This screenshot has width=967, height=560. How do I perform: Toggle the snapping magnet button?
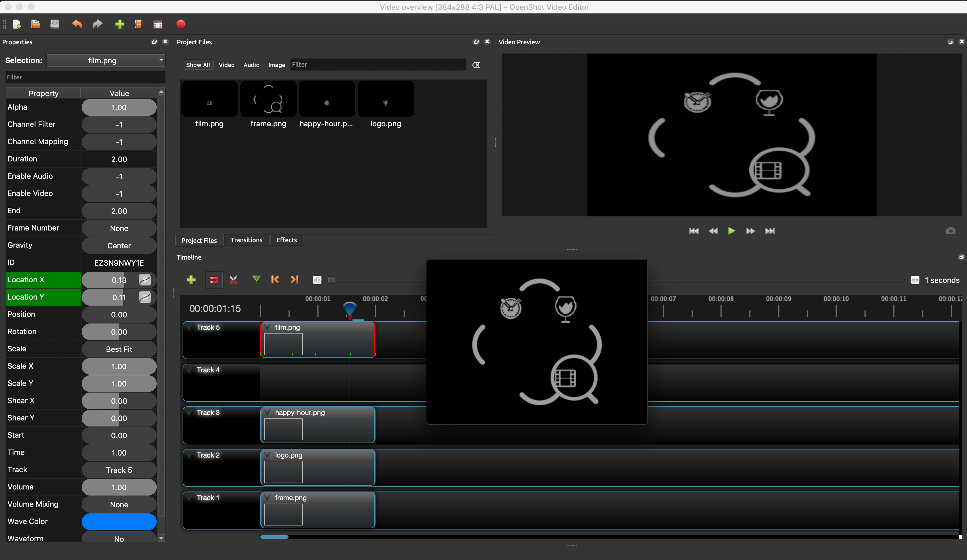tap(214, 280)
